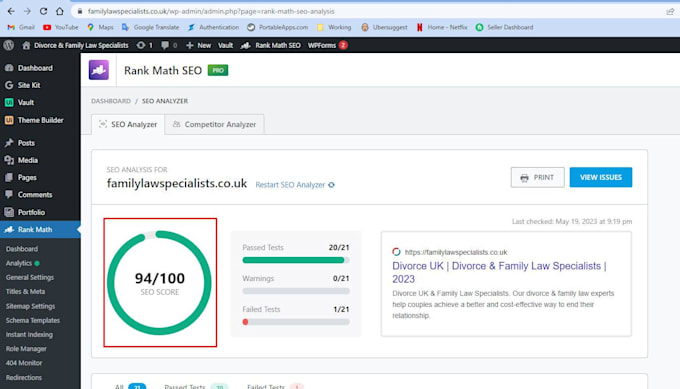680x389 pixels.
Task: Click Restart SEO Analyzer link
Action: pyautogui.click(x=295, y=185)
